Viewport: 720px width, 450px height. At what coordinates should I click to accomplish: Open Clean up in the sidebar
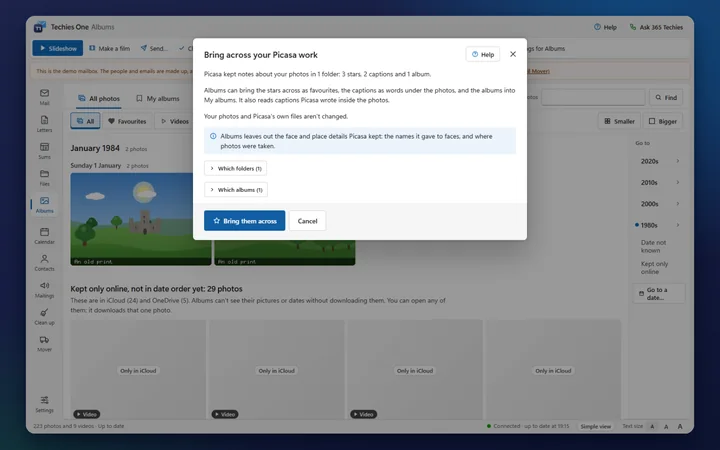coord(45,316)
